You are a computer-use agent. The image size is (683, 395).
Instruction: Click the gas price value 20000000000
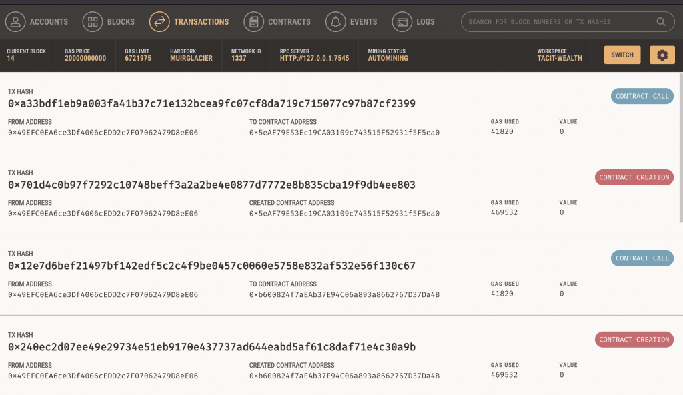click(85, 58)
